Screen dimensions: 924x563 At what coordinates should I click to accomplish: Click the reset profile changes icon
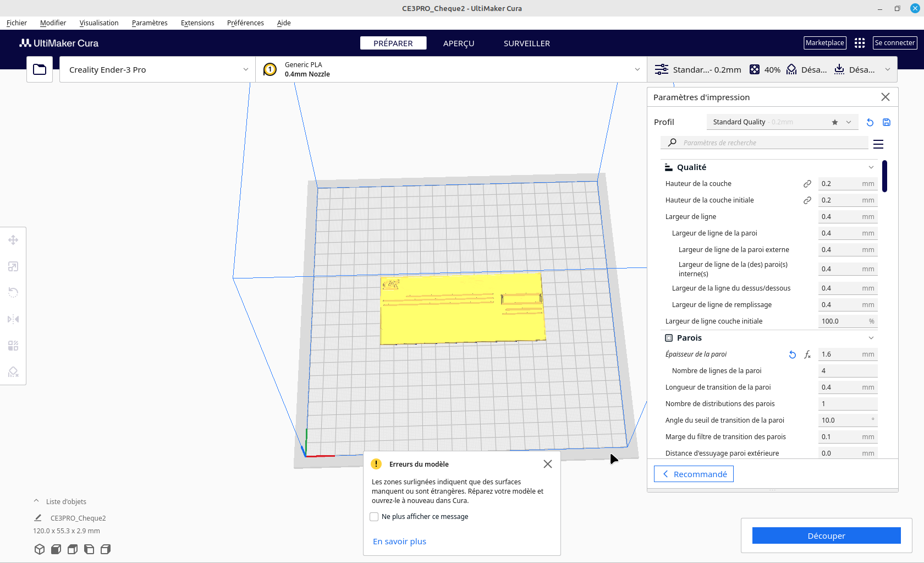(x=870, y=122)
